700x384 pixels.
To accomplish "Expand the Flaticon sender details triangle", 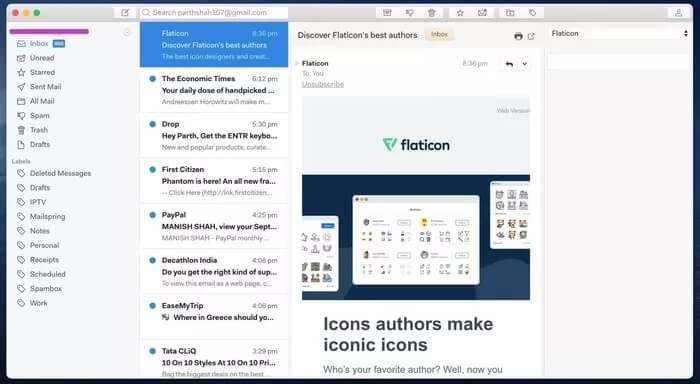I will pos(297,63).
